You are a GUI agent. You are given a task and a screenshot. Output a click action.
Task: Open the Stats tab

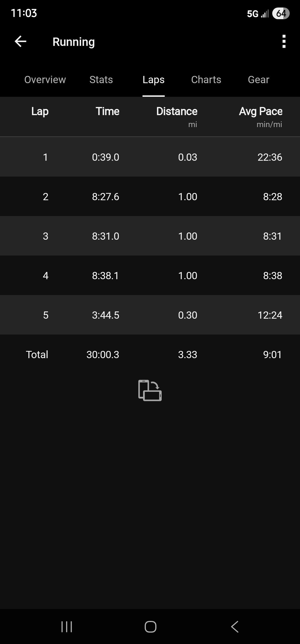(x=101, y=80)
